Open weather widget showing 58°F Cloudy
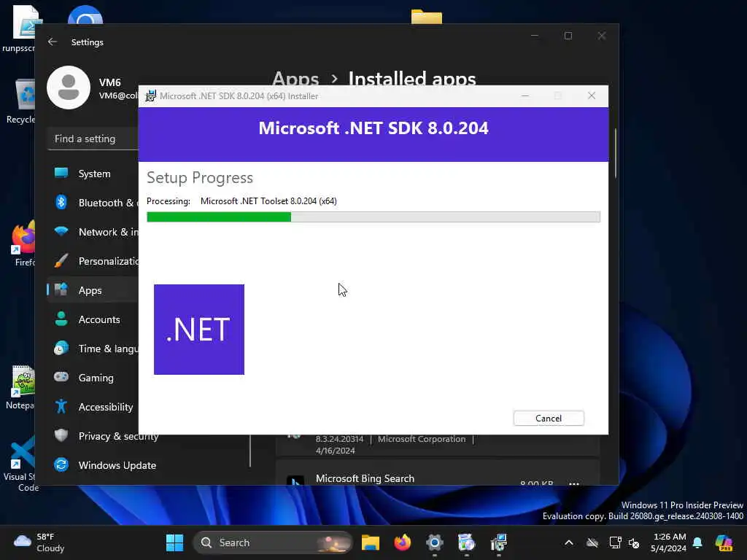Viewport: 747px width, 560px height. click(39, 542)
